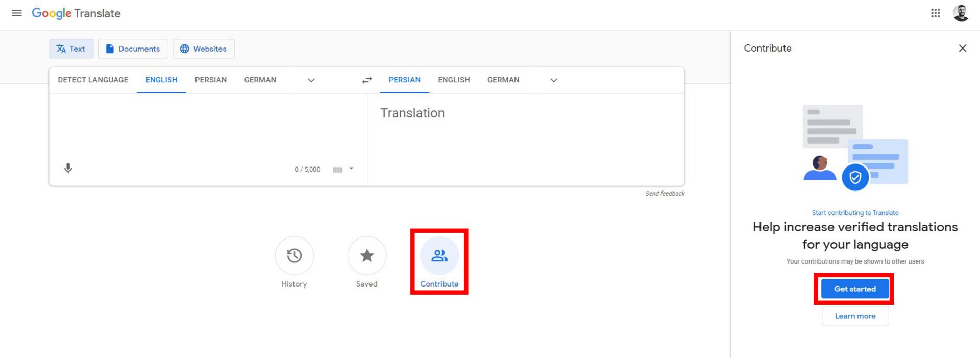
Task: Expand more target languages list
Action: point(554,80)
